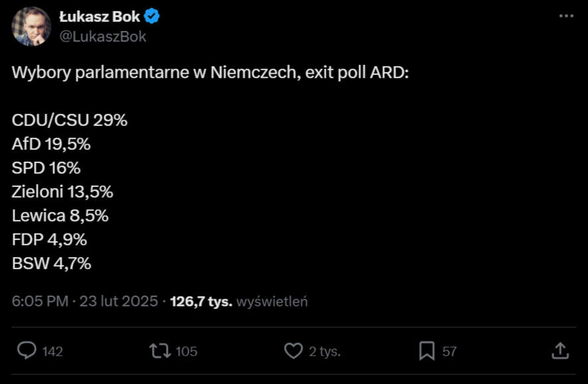Click the reply speech bubble icon
Screen dimensions: 588x384
pos(27,351)
